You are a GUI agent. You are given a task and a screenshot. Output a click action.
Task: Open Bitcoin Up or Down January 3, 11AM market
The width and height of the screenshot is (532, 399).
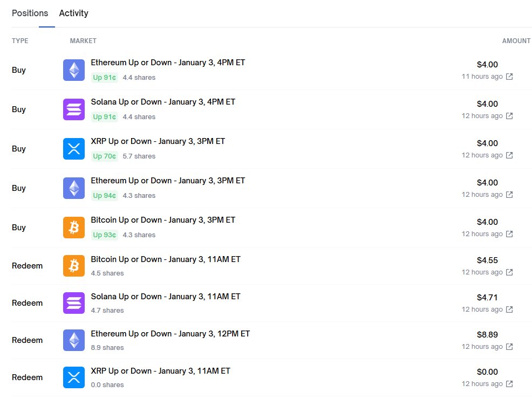[x=166, y=259]
